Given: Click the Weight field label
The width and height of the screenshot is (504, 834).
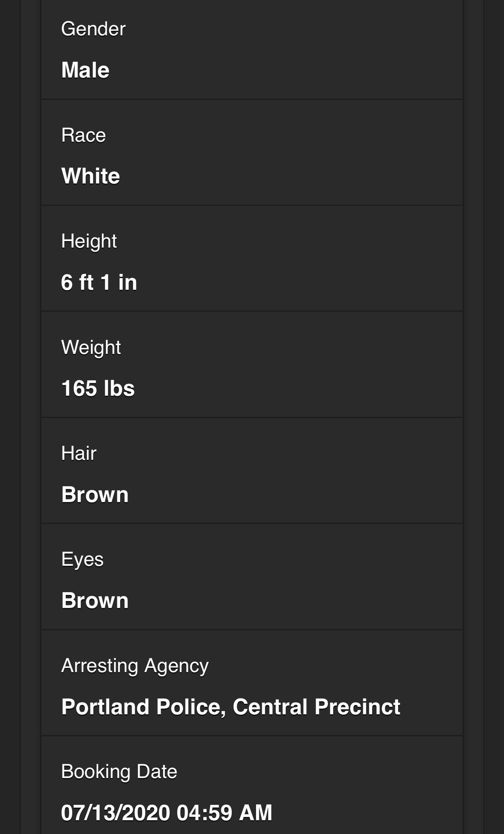Looking at the screenshot, I should point(91,347).
